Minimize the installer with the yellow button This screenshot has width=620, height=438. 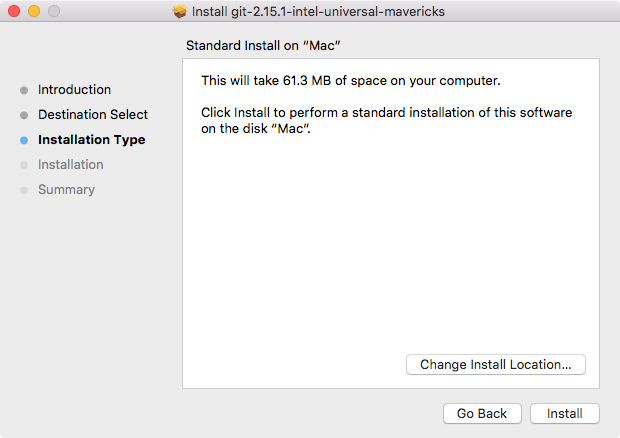click(x=34, y=12)
